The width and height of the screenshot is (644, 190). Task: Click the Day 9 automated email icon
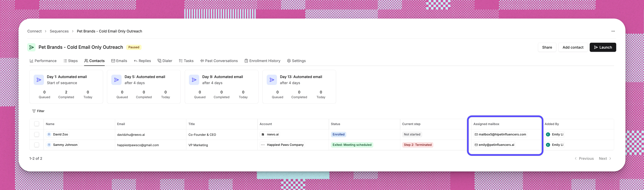(x=194, y=80)
